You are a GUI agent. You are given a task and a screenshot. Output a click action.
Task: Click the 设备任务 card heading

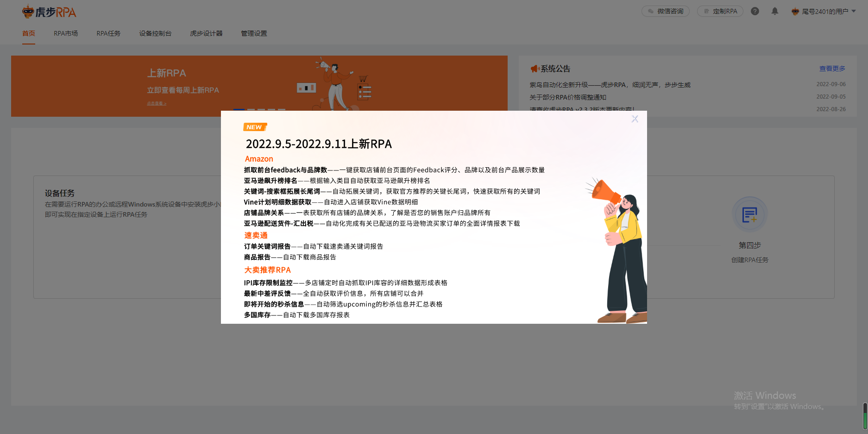(x=60, y=193)
